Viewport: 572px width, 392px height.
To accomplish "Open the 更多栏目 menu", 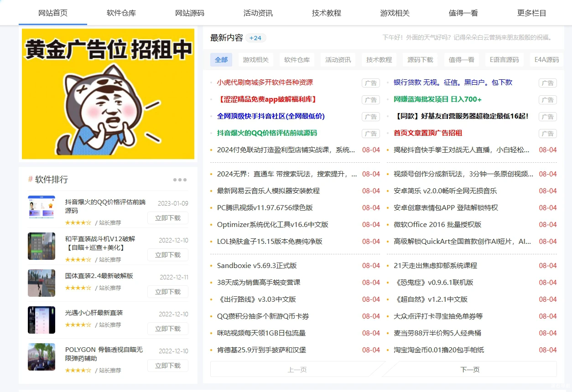I will (531, 13).
